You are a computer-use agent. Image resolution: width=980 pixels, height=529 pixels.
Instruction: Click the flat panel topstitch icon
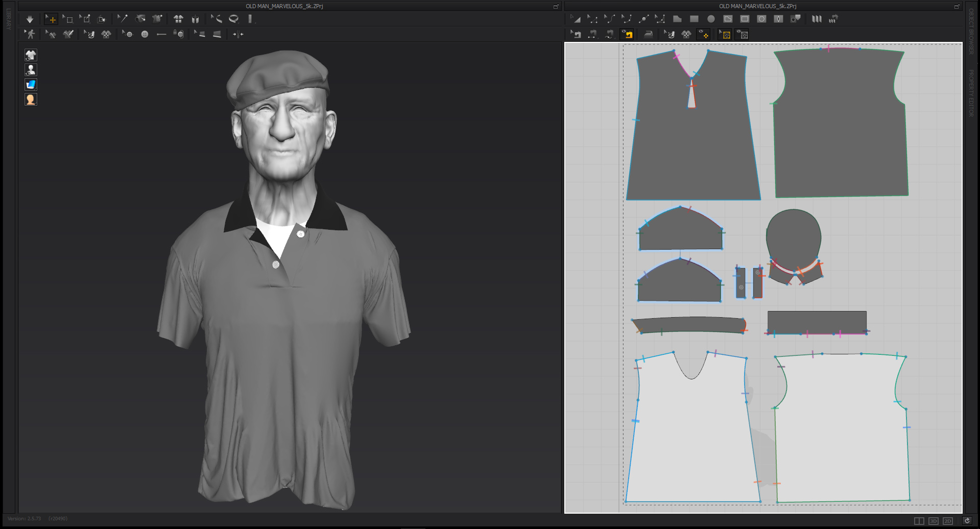pyautogui.click(x=217, y=34)
